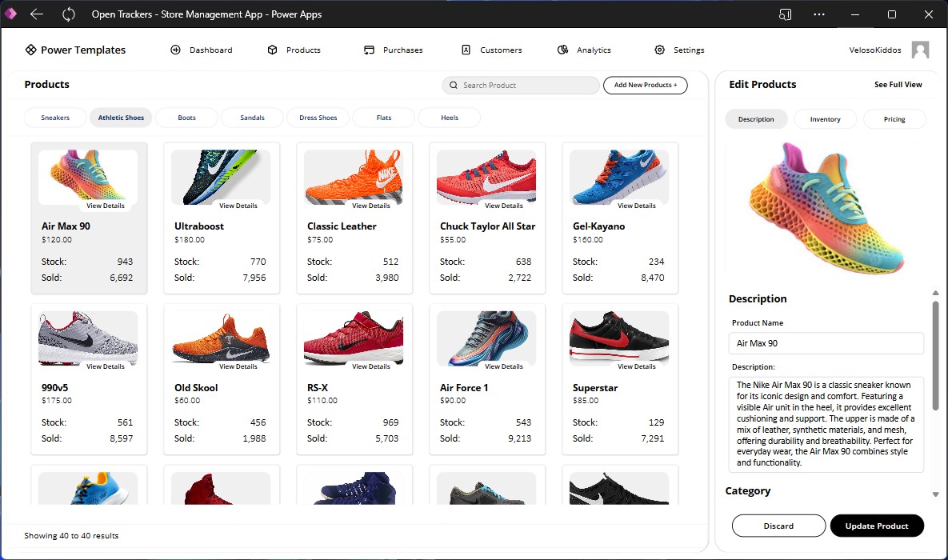Click the Analytics pie chart icon
948x560 pixels.
pos(563,50)
